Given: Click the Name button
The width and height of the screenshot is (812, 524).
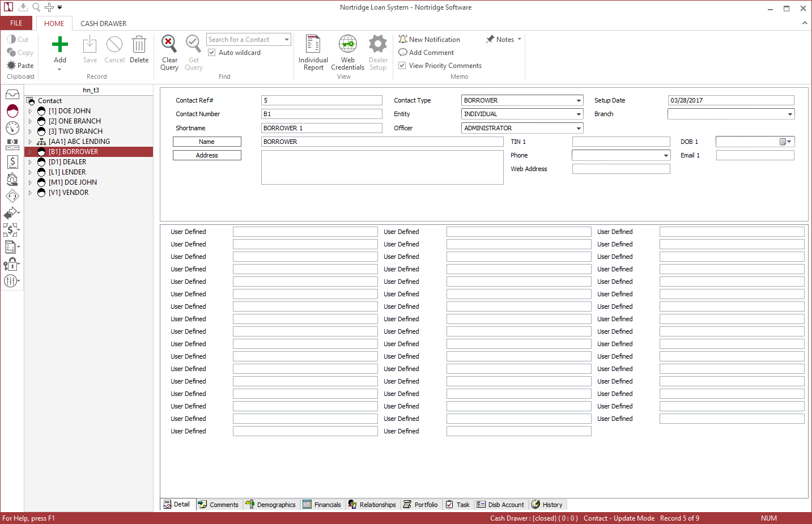Looking at the screenshot, I should point(207,142).
